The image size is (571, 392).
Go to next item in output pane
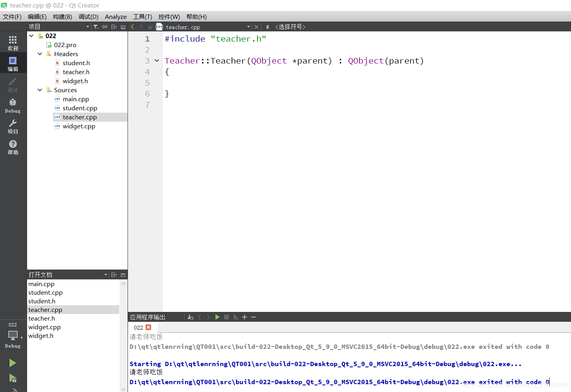pos(208,317)
